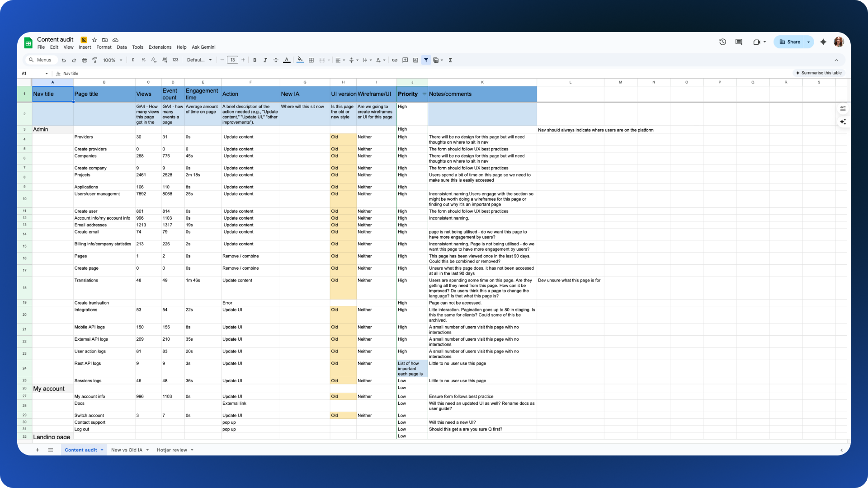The height and width of the screenshot is (488, 868).
Task: Click the insert link icon
Action: 395,60
